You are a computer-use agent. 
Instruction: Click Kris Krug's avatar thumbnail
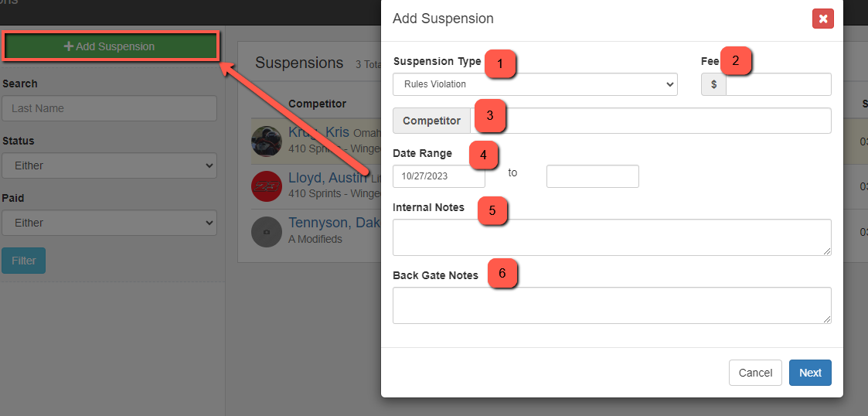point(266,142)
